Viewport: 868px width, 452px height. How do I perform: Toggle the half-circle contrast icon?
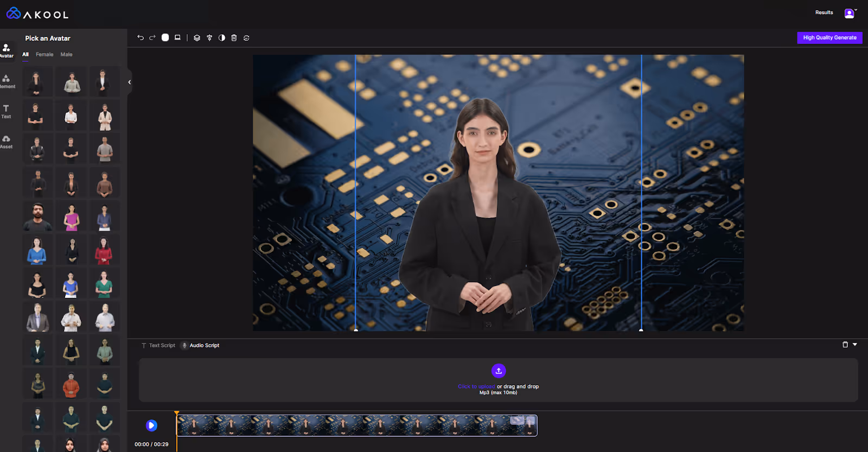[221, 38]
